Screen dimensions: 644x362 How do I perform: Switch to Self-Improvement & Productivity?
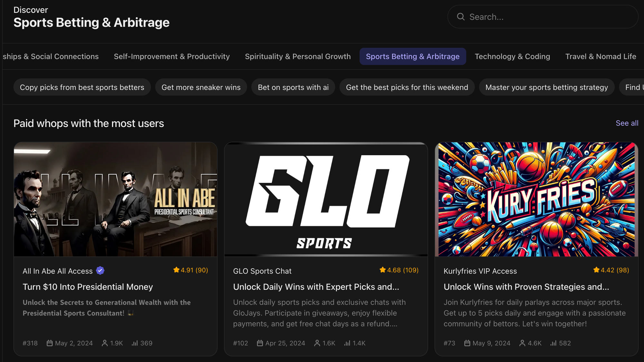point(172,56)
